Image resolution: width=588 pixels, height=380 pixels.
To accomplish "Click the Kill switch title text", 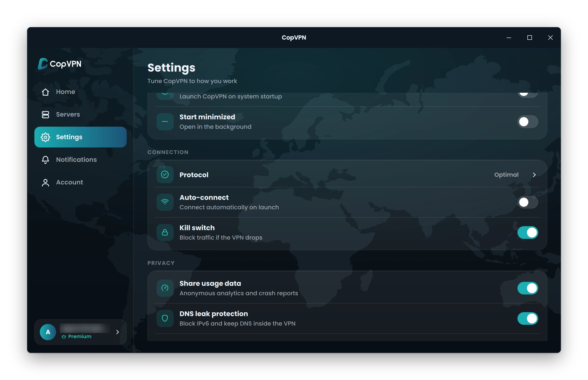I will click(x=197, y=228).
